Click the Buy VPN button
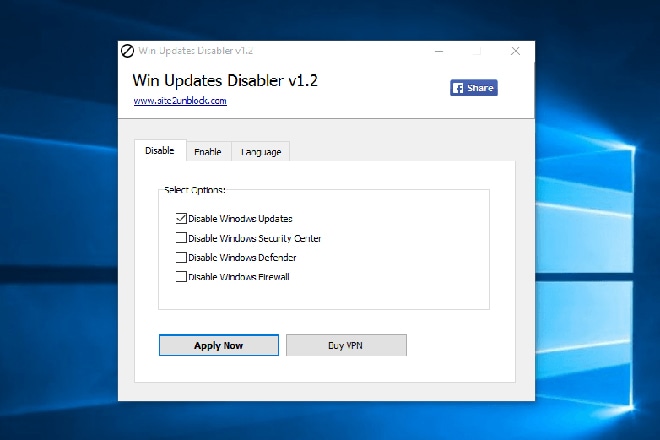The height and width of the screenshot is (440, 660). (346, 345)
